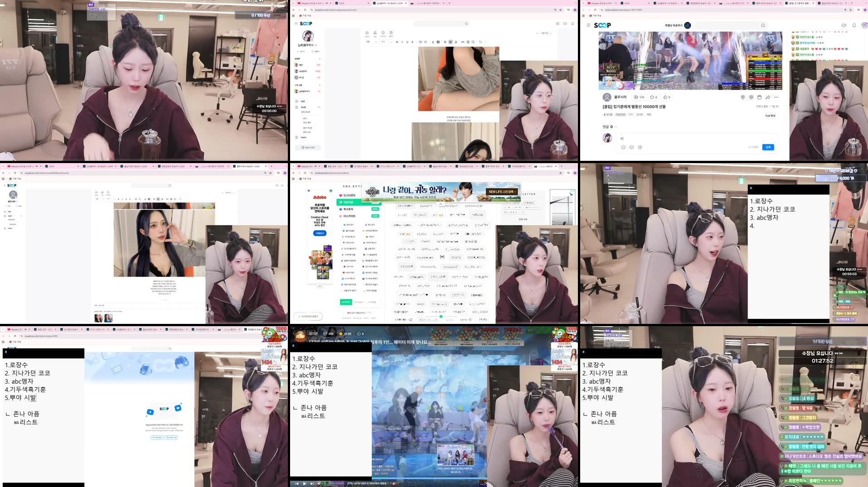Give a thumbs-up to the VOD clip
The height and width of the screenshot is (487, 868).
tap(666, 97)
